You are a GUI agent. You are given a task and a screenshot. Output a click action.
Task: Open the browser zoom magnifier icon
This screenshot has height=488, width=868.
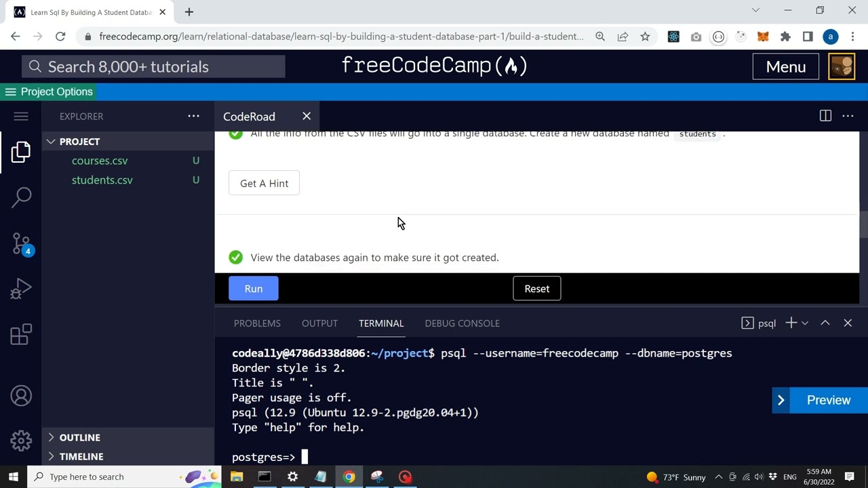[x=600, y=37]
